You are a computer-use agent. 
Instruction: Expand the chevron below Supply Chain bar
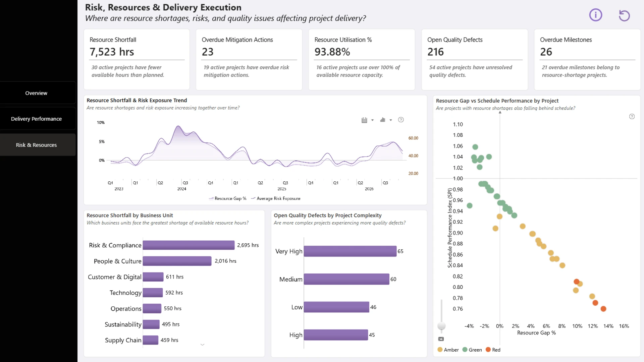(202, 345)
